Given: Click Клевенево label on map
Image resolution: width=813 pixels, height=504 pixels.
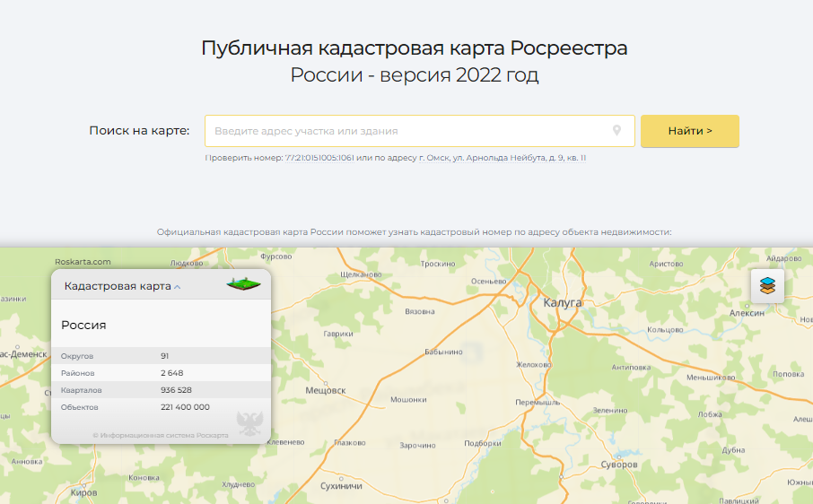Looking at the screenshot, I should coord(285,442).
